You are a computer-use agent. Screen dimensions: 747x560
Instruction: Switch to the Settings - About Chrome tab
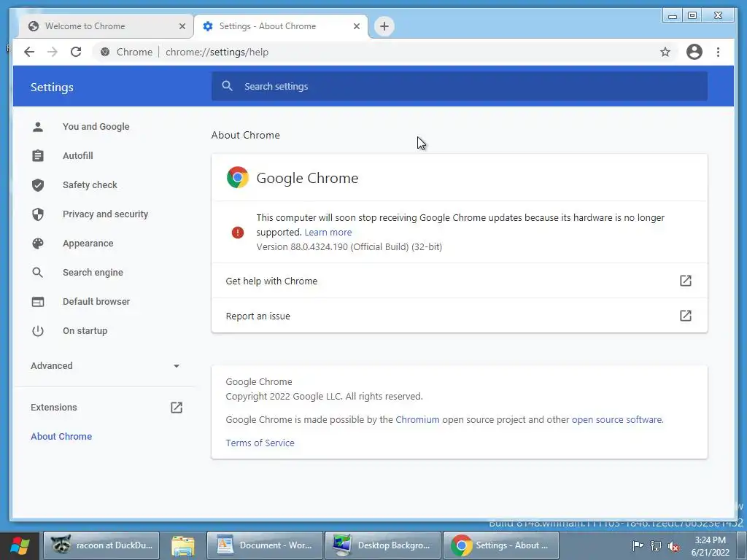click(281, 26)
